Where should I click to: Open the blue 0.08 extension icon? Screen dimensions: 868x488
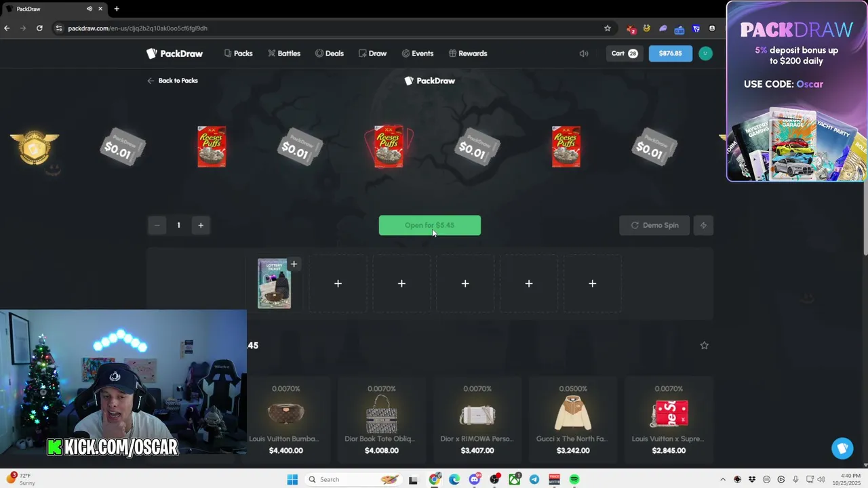click(679, 28)
